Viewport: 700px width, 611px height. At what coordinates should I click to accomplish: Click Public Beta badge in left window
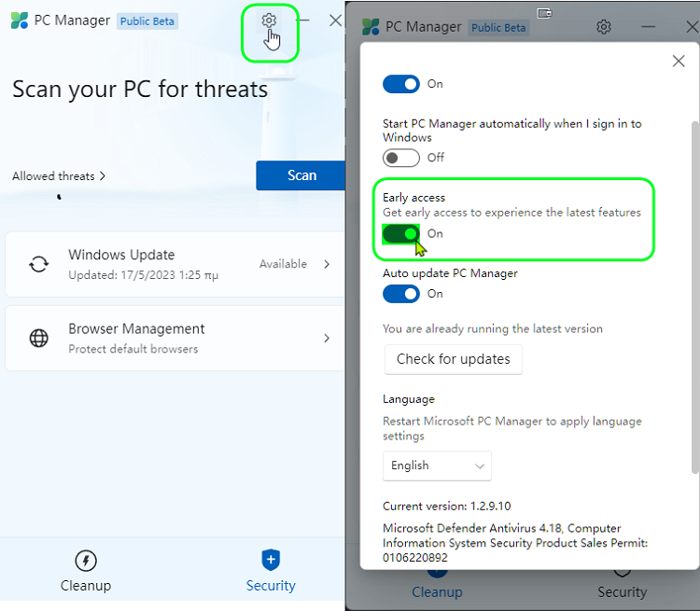tap(147, 21)
